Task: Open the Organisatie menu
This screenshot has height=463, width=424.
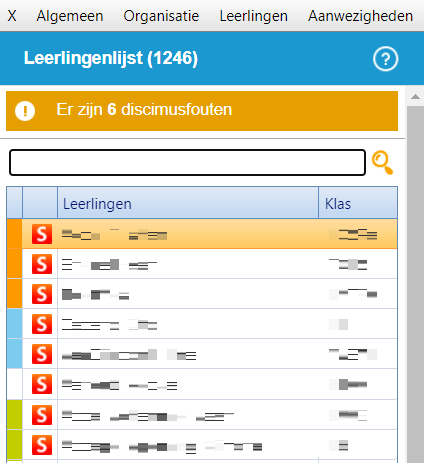Action: pyautogui.click(x=161, y=16)
